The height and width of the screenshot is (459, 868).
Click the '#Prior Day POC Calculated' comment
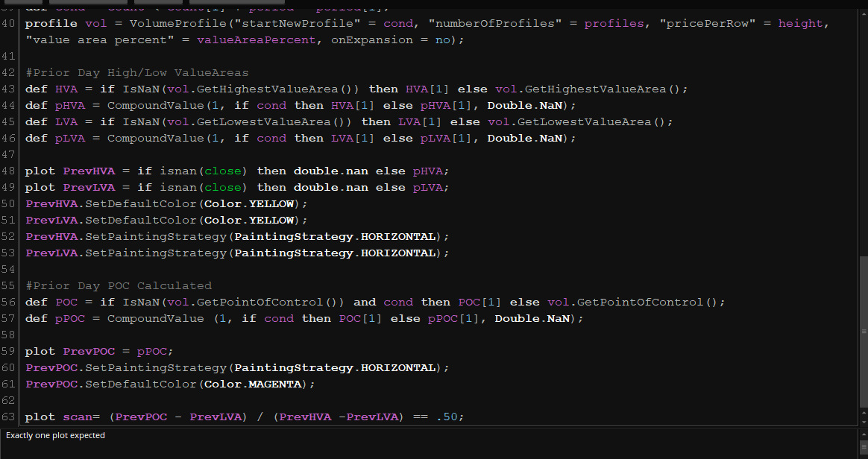118,286
